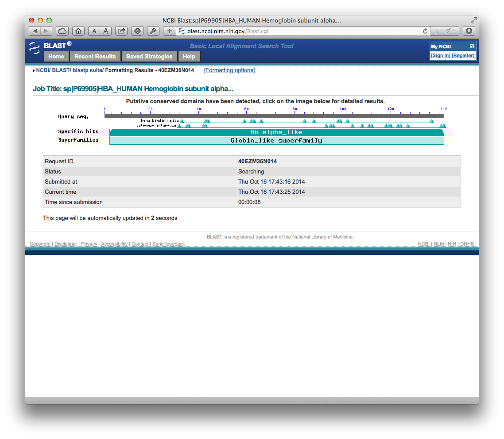Click the share button in the toolbar

point(121,31)
